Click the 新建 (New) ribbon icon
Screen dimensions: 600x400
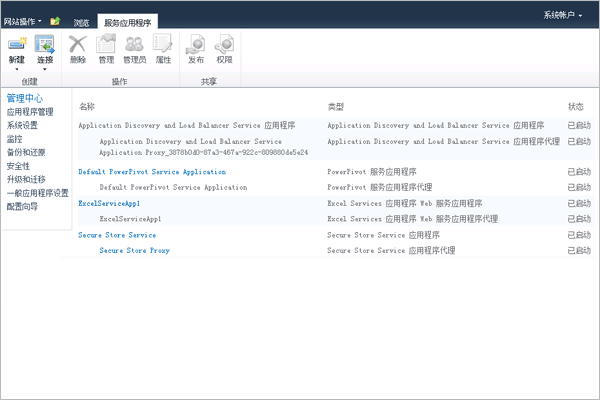coord(17,44)
